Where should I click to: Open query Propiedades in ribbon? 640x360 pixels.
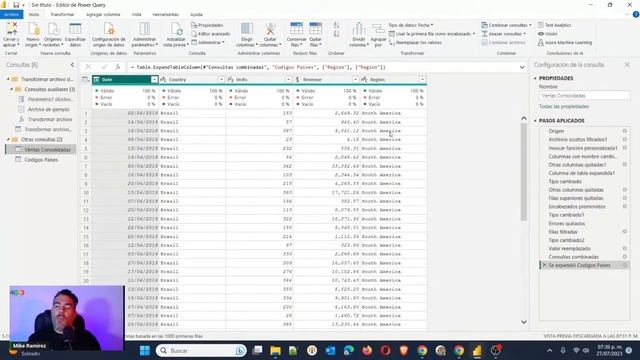pos(207,25)
